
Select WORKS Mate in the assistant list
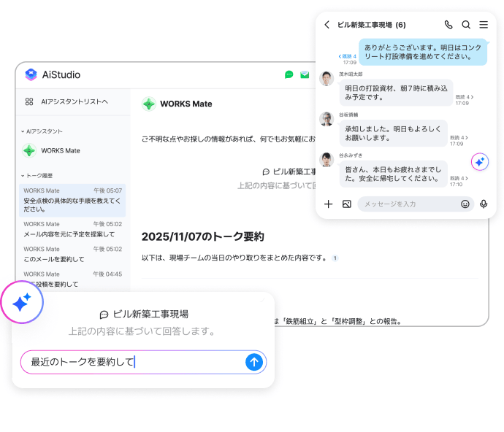60,151
